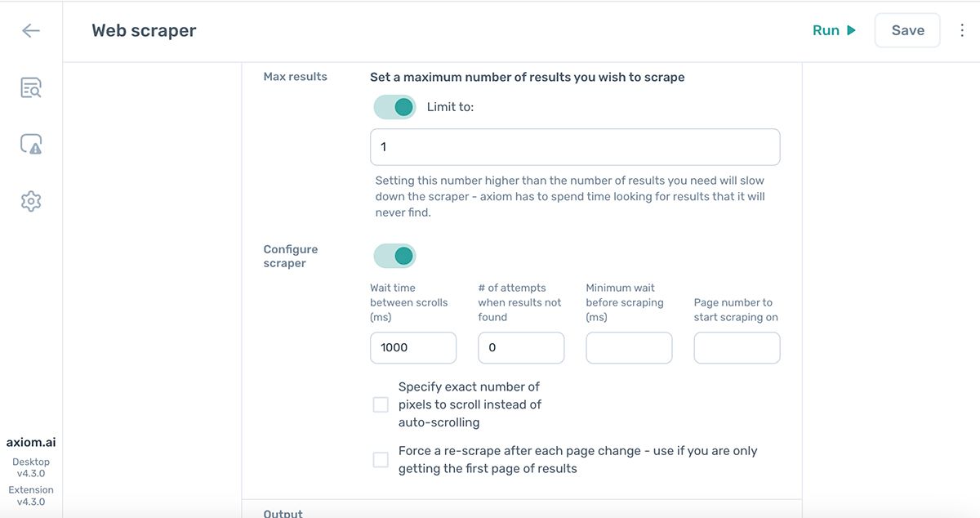
Task: Click the 'Set a maximum number of results' heading
Action: tap(528, 77)
